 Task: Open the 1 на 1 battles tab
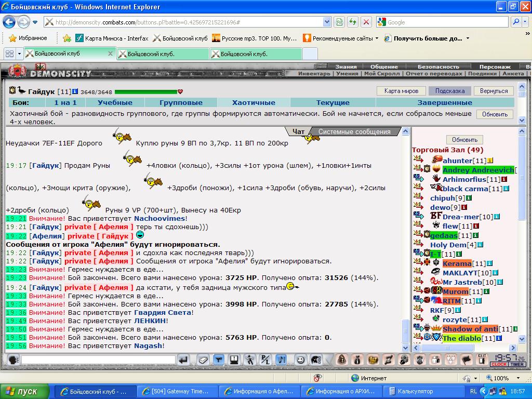click(x=65, y=102)
